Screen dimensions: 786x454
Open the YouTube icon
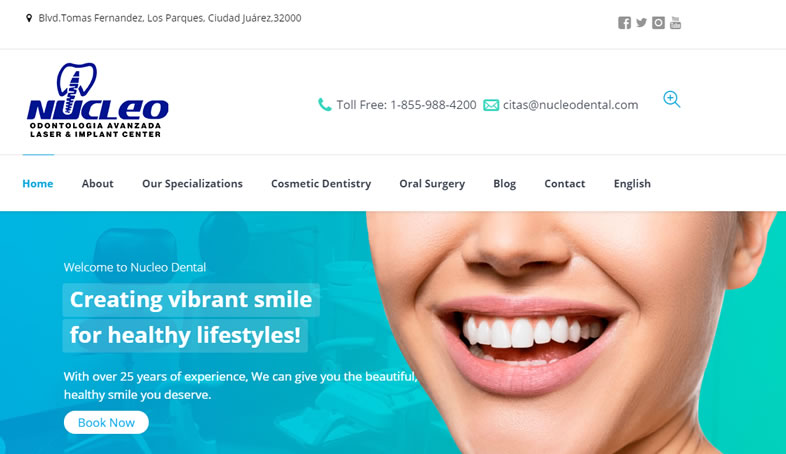(x=675, y=23)
